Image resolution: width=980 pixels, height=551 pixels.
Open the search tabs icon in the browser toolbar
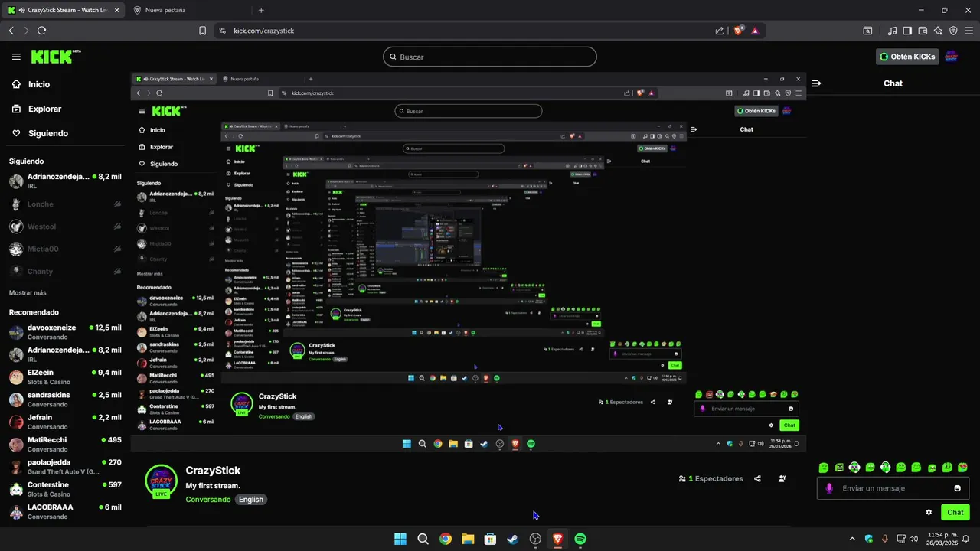pyautogui.click(x=867, y=31)
